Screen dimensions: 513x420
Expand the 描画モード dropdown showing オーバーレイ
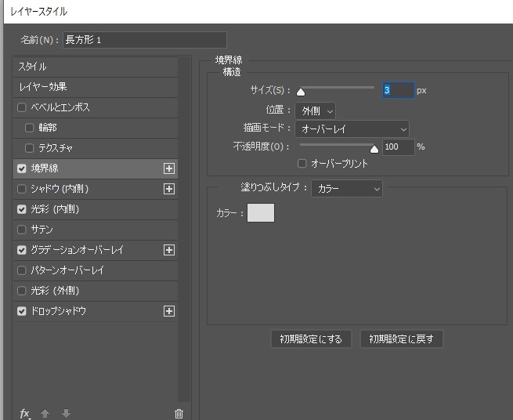(x=352, y=129)
